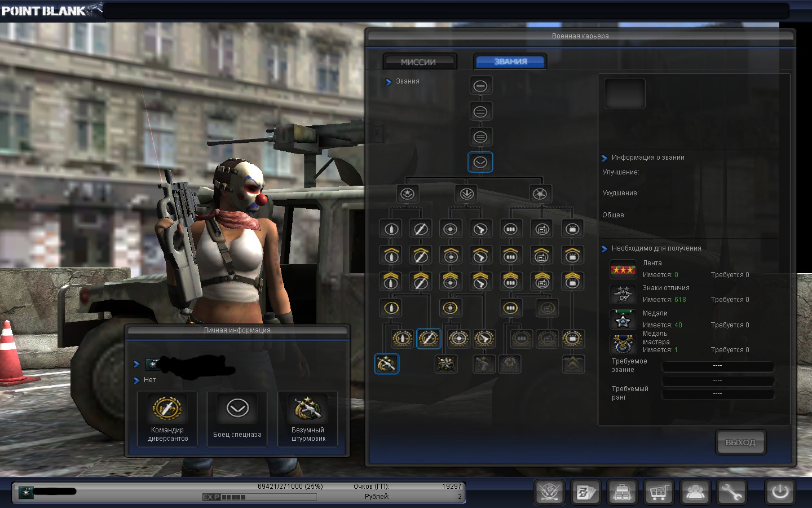
Task: Open the shopping cart store
Action: pos(658,492)
